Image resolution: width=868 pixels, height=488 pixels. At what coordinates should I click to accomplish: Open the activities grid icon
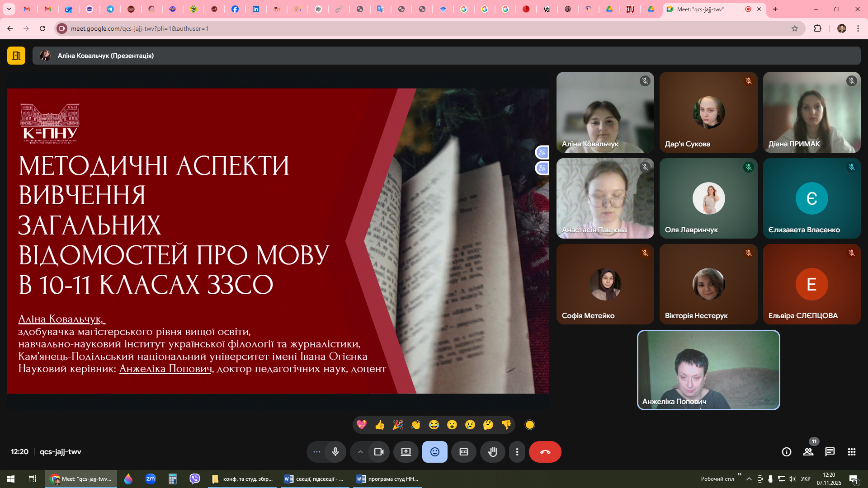coord(851,452)
